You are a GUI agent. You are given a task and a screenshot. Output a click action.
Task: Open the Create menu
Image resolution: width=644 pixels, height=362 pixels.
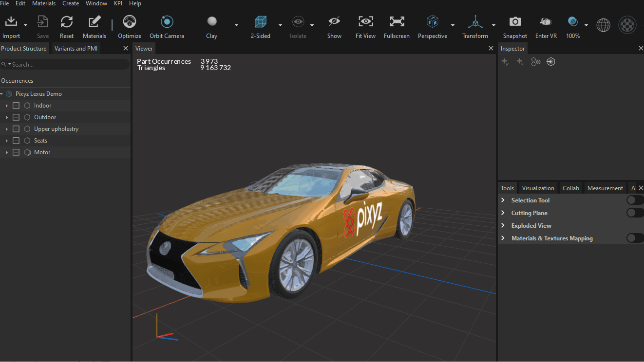71,3
